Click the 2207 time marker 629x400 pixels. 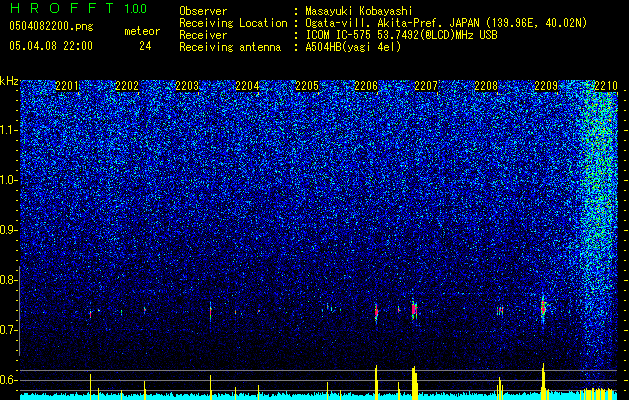point(426,86)
